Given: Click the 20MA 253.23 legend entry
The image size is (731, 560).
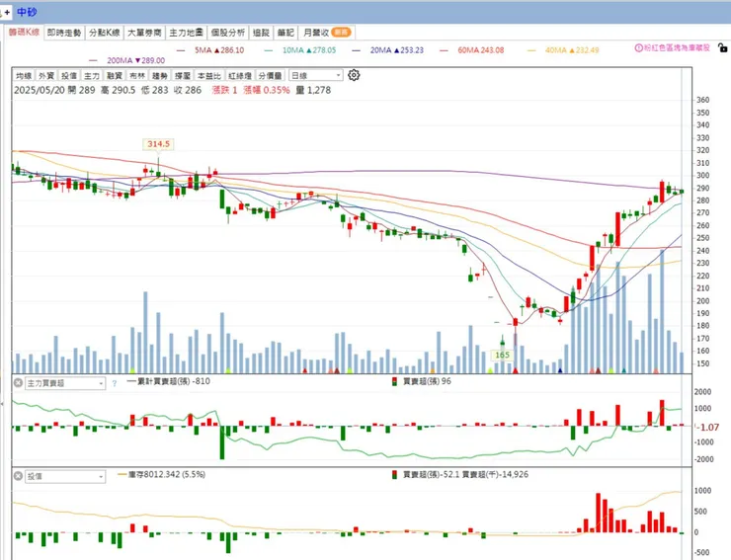Looking at the screenshot, I should coord(388,50).
